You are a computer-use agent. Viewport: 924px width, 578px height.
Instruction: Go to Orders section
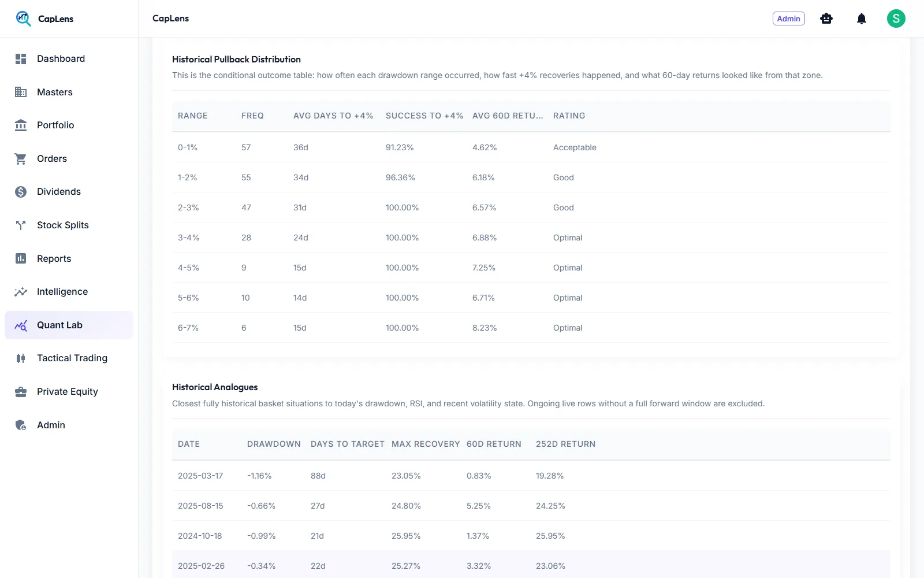[x=52, y=159]
